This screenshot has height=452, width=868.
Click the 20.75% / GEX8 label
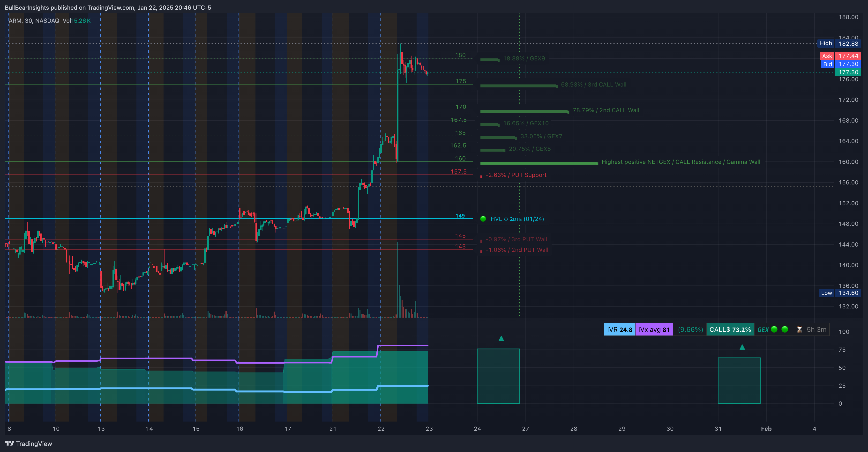(530, 149)
